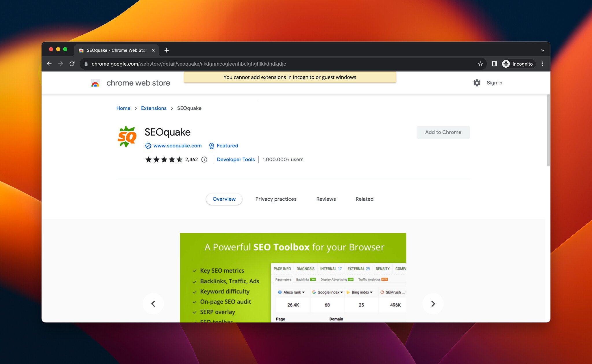This screenshot has width=592, height=364.
Task: Click the Sign in button
Action: (494, 82)
